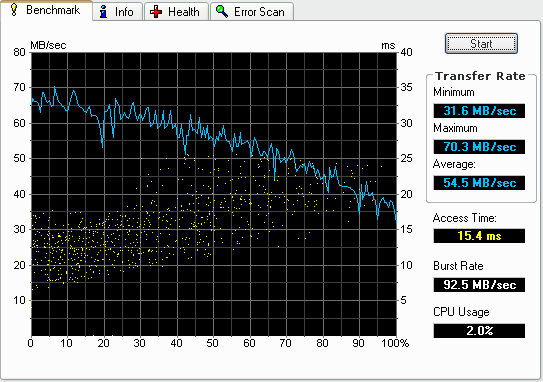Image resolution: width=543 pixels, height=382 pixels.
Task: Click the Access Time 15.4 ms field
Action: [x=479, y=236]
